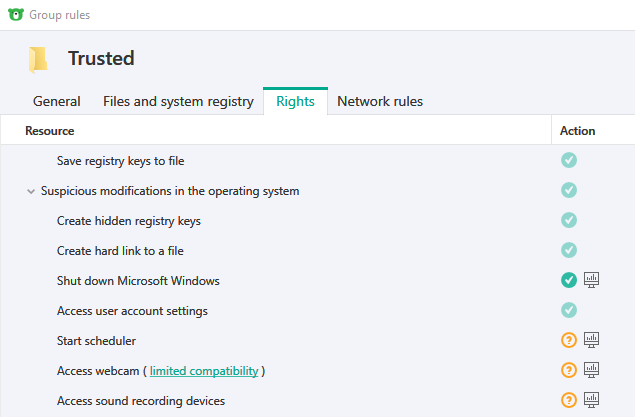Open the limited compatibility link
The image size is (635, 417).
pos(204,371)
